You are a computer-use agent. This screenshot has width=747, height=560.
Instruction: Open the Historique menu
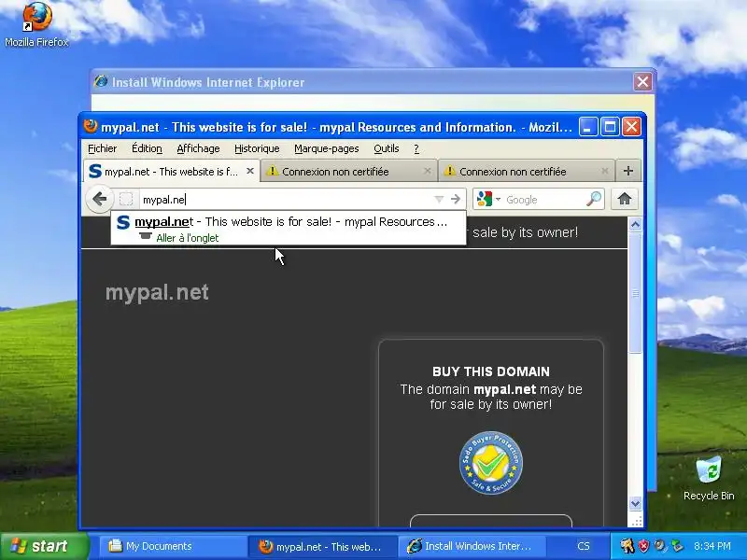pyautogui.click(x=257, y=148)
